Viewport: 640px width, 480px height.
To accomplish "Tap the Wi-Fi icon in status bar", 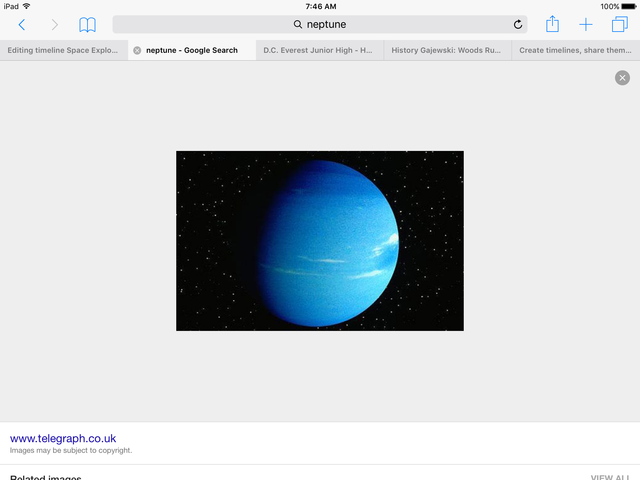I will 27,6.
